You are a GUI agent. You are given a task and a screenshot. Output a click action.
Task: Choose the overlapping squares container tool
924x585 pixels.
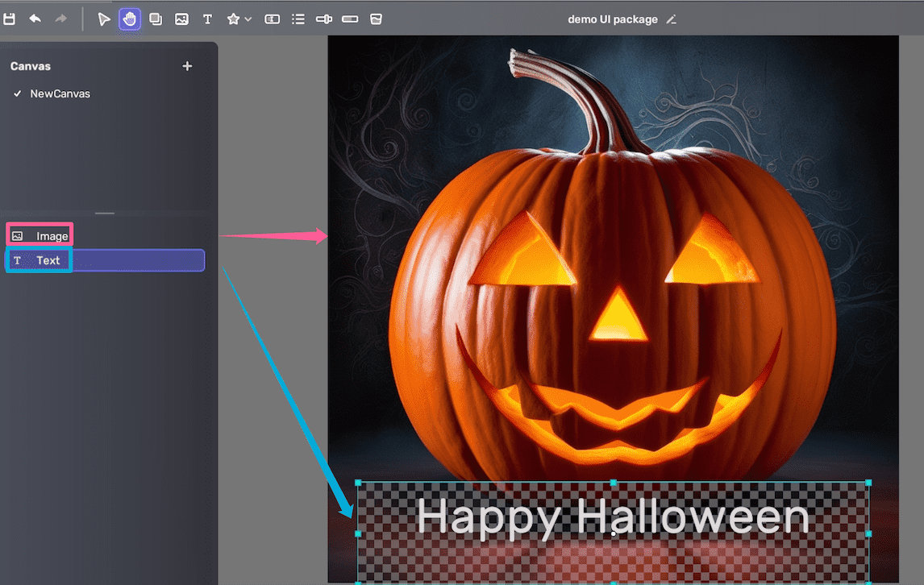tap(156, 19)
